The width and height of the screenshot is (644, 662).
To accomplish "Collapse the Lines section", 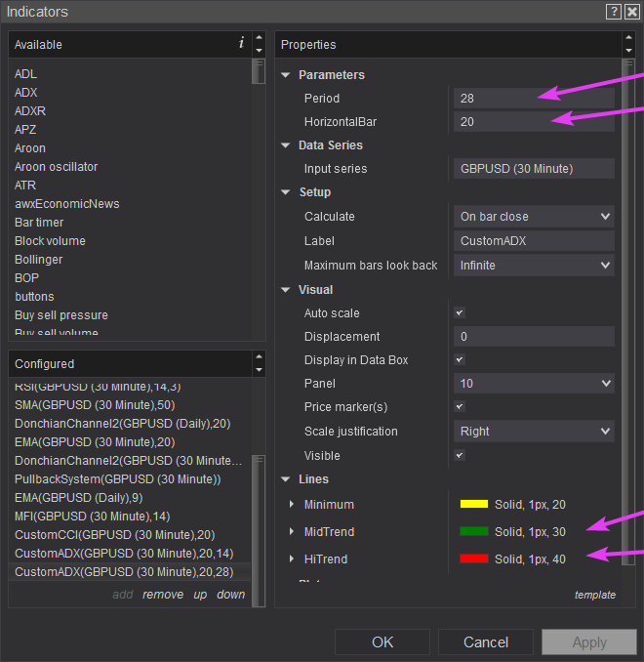I will tap(286, 479).
